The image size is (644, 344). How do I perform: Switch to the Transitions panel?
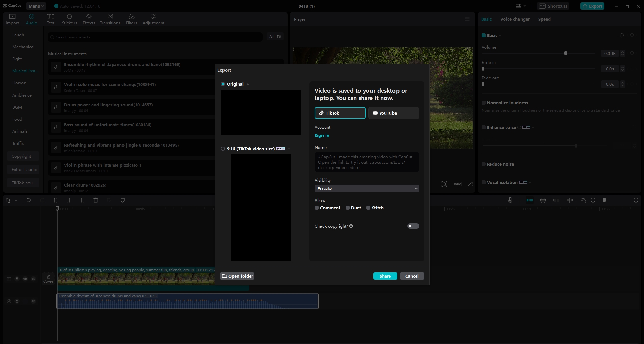click(x=110, y=18)
